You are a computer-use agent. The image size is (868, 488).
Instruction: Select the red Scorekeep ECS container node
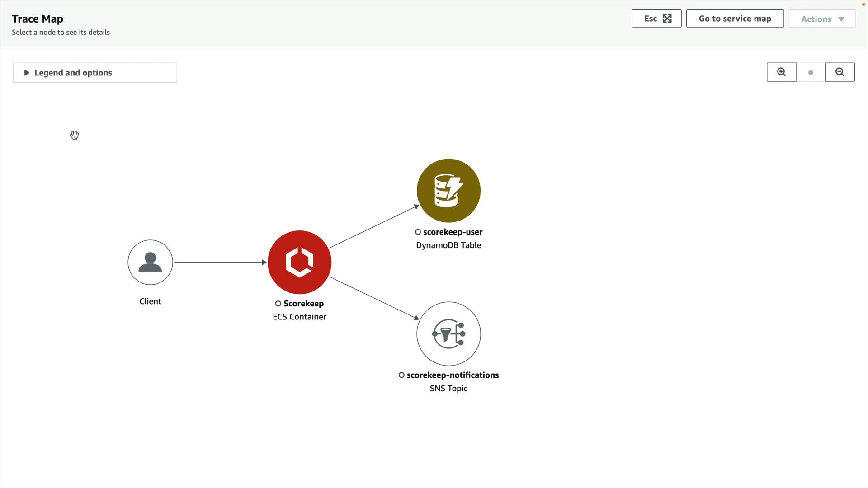coord(299,262)
